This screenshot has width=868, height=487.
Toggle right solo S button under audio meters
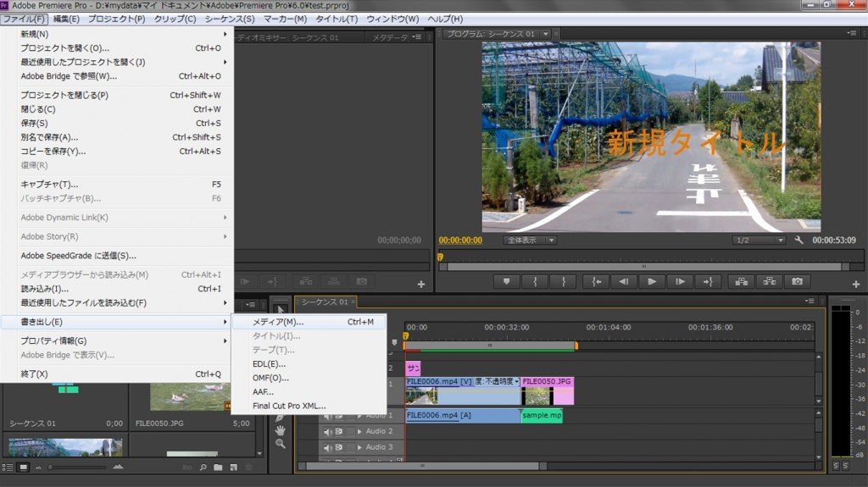(x=845, y=466)
